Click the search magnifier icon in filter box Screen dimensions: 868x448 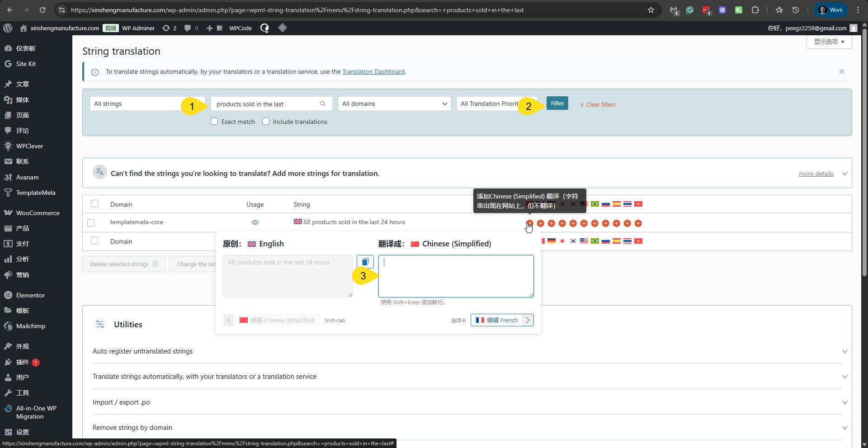point(323,104)
